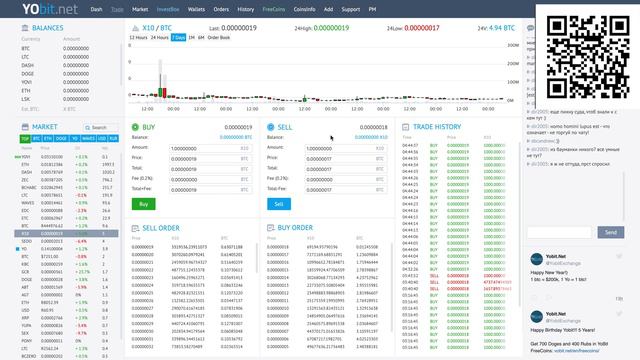The image size is (640, 360).
Task: Select the YO market tab
Action: pyautogui.click(x=75, y=139)
